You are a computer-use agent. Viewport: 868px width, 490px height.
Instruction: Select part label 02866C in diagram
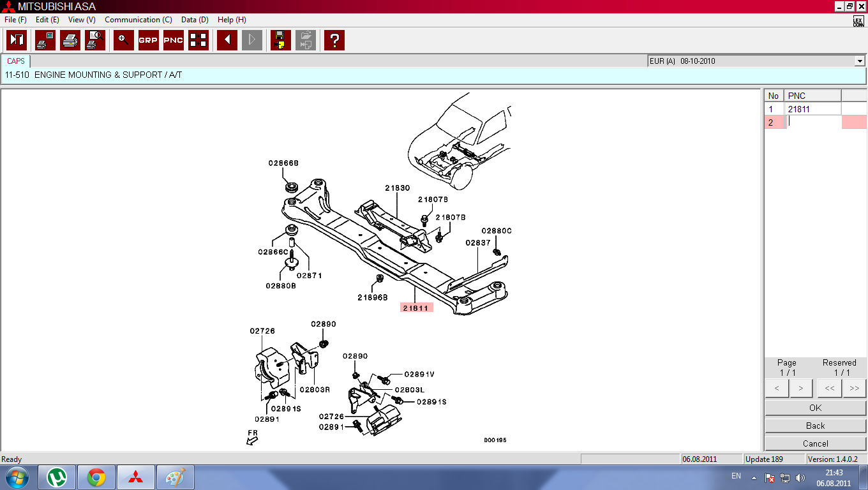click(274, 252)
